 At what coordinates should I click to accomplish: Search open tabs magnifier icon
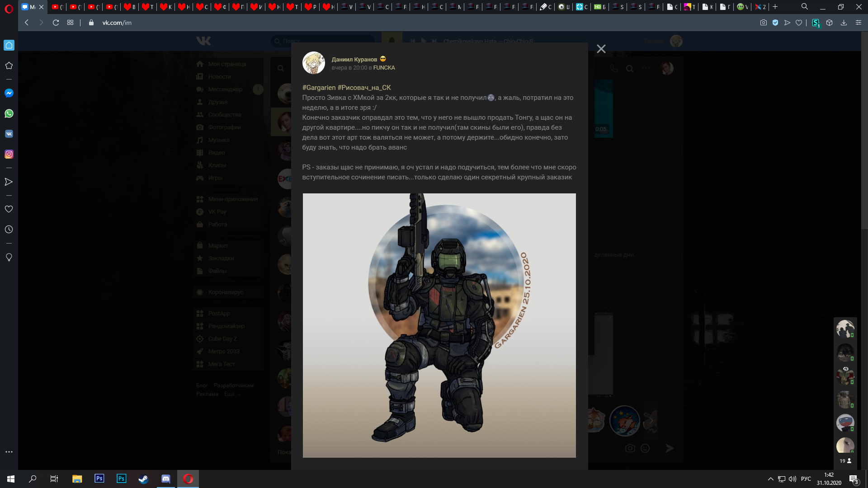[805, 7]
